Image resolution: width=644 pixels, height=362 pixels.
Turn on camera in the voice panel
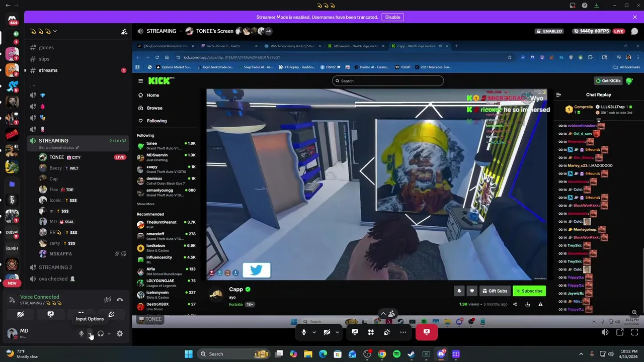(x=20, y=314)
